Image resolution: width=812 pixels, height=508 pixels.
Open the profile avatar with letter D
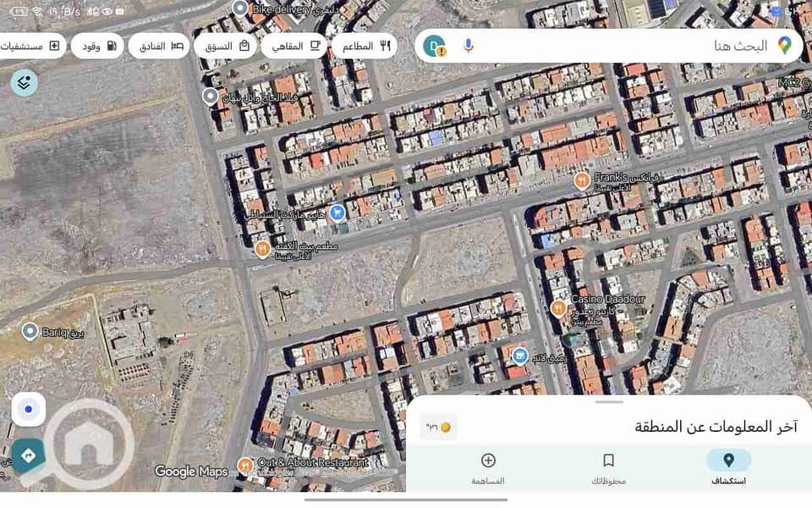tap(434, 46)
